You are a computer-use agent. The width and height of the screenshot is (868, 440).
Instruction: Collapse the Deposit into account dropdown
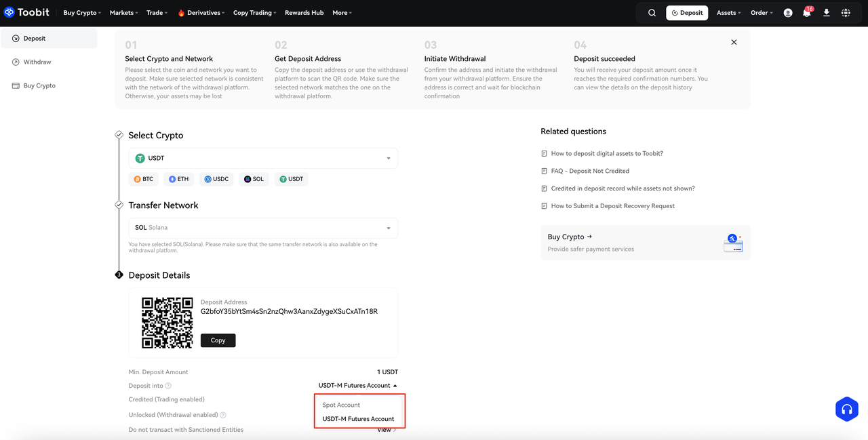(358, 385)
